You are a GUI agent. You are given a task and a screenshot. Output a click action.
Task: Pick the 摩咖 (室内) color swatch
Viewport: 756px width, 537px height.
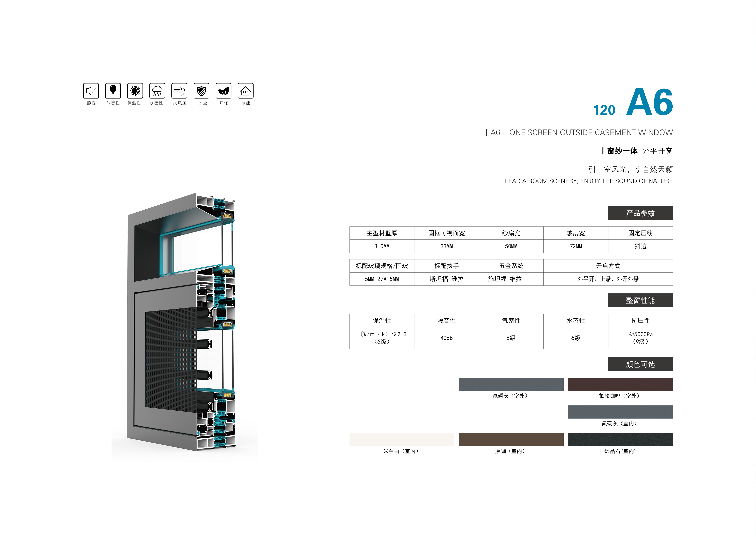pyautogui.click(x=511, y=439)
